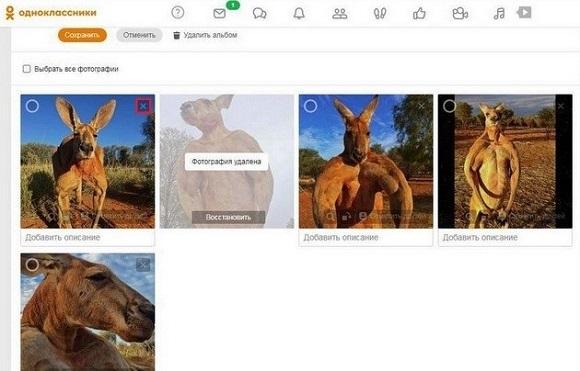
Task: Click Удалить альбом link
Action: pos(210,35)
